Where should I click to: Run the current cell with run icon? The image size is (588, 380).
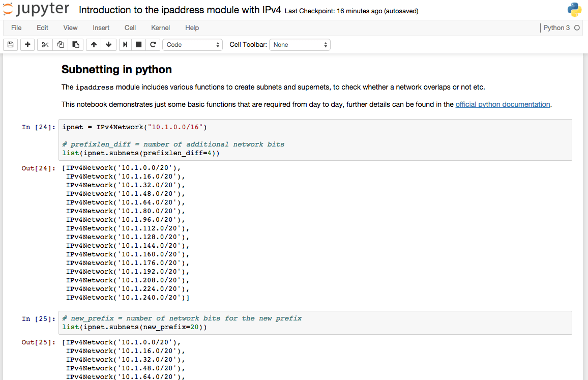pyautogui.click(x=125, y=44)
